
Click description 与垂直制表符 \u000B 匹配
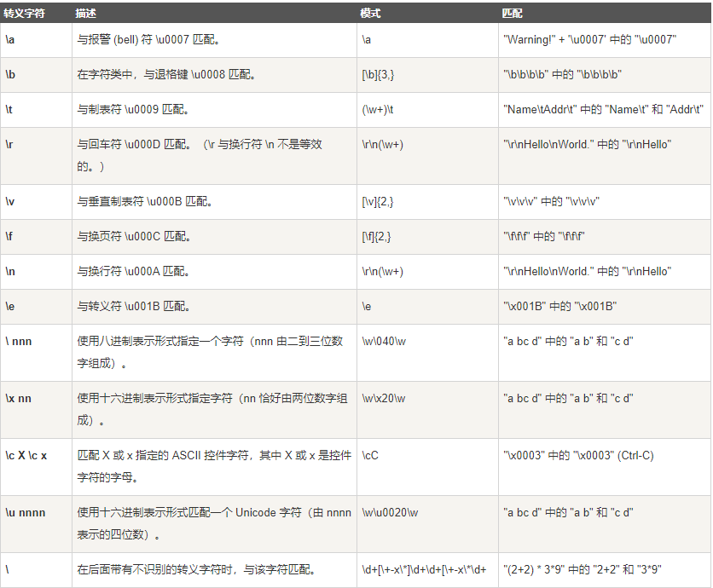point(145,201)
